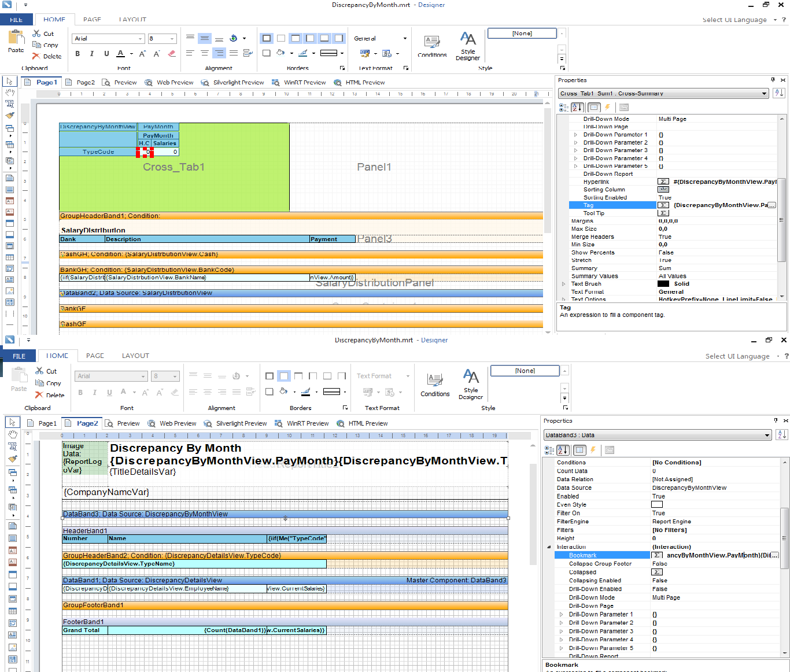790x672 pixels.
Task: Switch to LAYOUT ribbon tab in the lower window
Action: (x=135, y=356)
